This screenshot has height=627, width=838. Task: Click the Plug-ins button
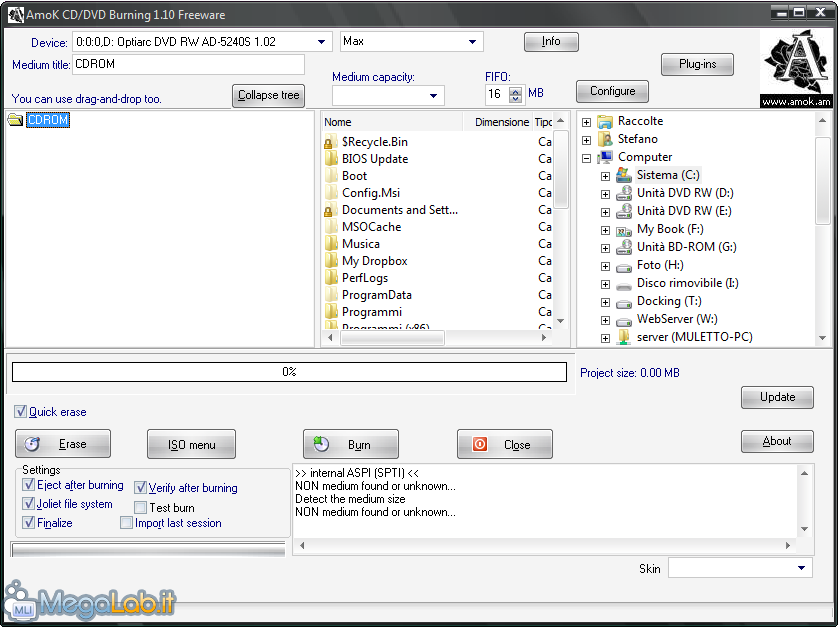(697, 64)
